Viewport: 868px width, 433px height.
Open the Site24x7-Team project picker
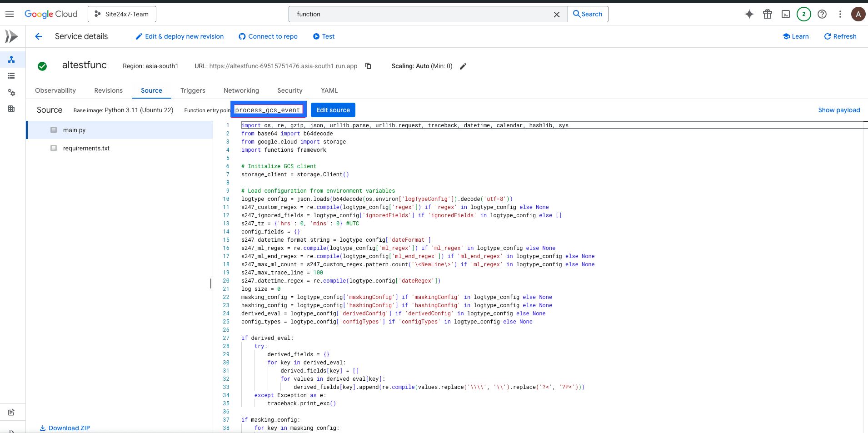point(122,14)
